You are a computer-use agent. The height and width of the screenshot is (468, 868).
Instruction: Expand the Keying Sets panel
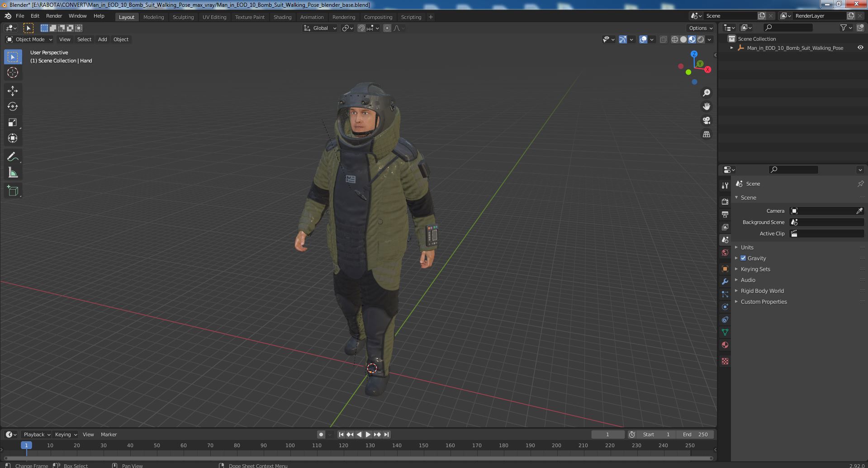click(755, 269)
